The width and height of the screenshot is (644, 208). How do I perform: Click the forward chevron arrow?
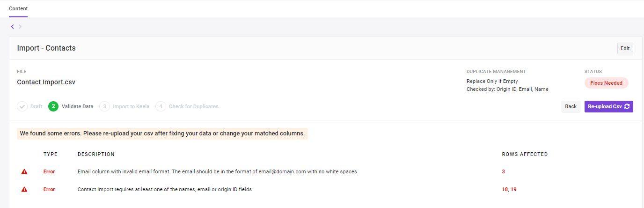click(x=20, y=27)
